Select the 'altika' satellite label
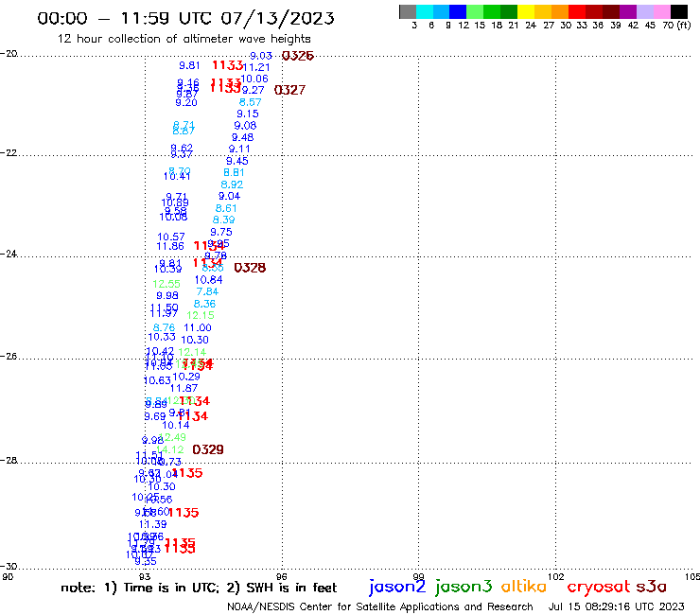 coord(524,587)
